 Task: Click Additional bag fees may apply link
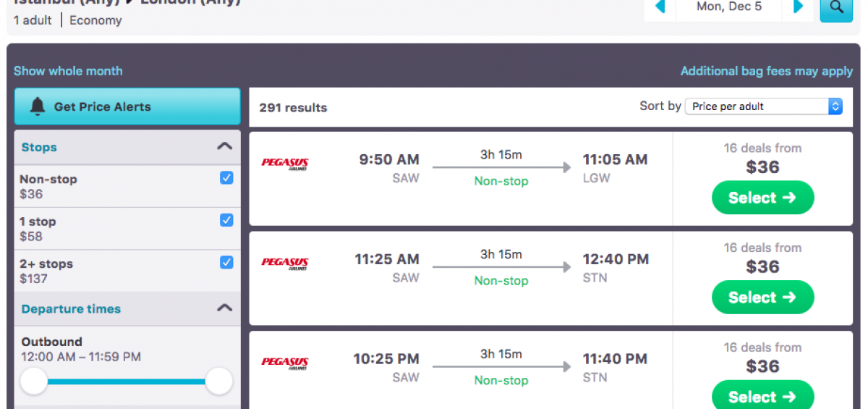[x=767, y=71]
